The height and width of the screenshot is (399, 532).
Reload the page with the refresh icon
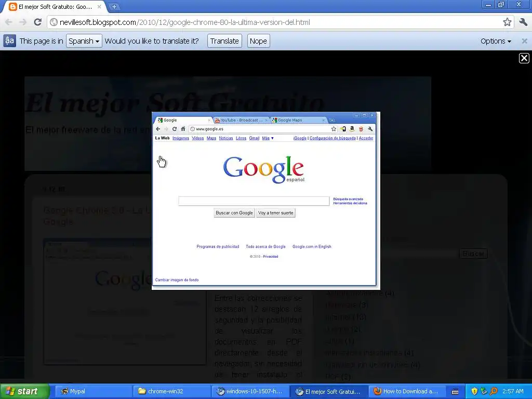pos(37,22)
